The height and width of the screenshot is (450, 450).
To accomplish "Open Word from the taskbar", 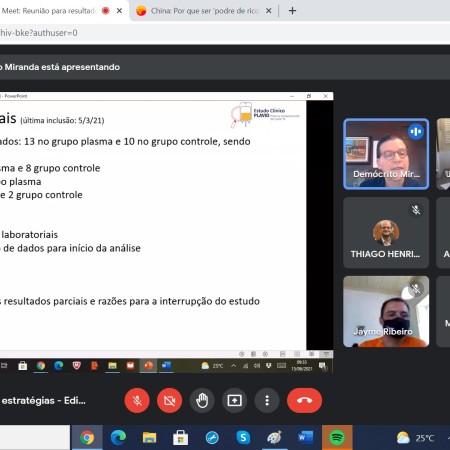I will (x=306, y=437).
